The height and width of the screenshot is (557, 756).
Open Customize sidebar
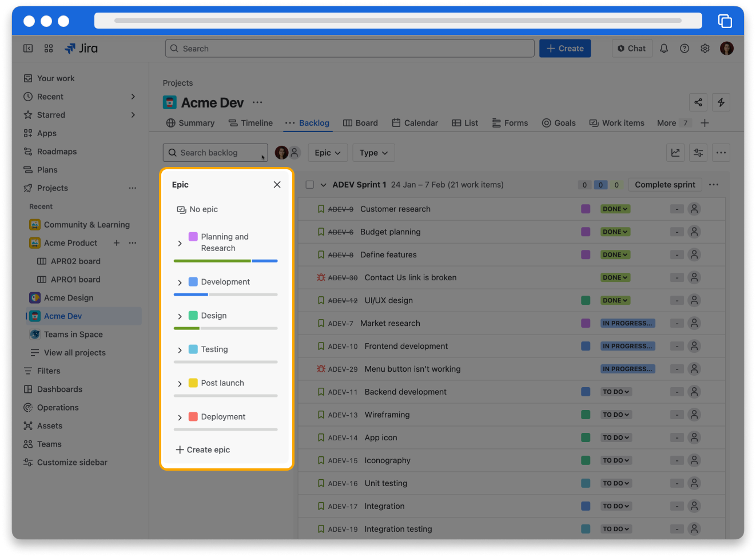pos(65,463)
